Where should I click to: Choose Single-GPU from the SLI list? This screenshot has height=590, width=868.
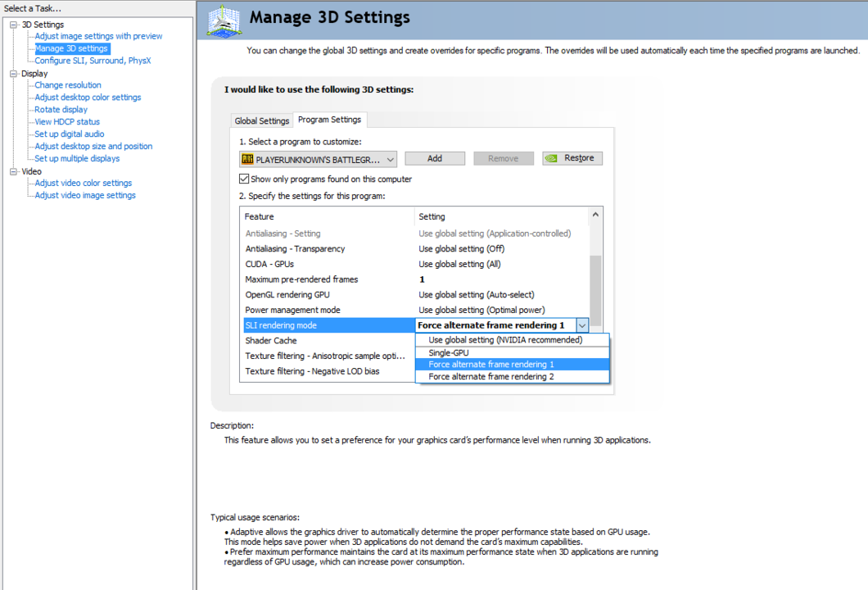coord(512,352)
